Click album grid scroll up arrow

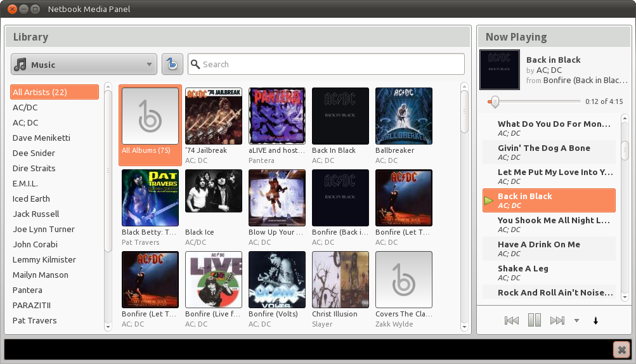point(464,86)
